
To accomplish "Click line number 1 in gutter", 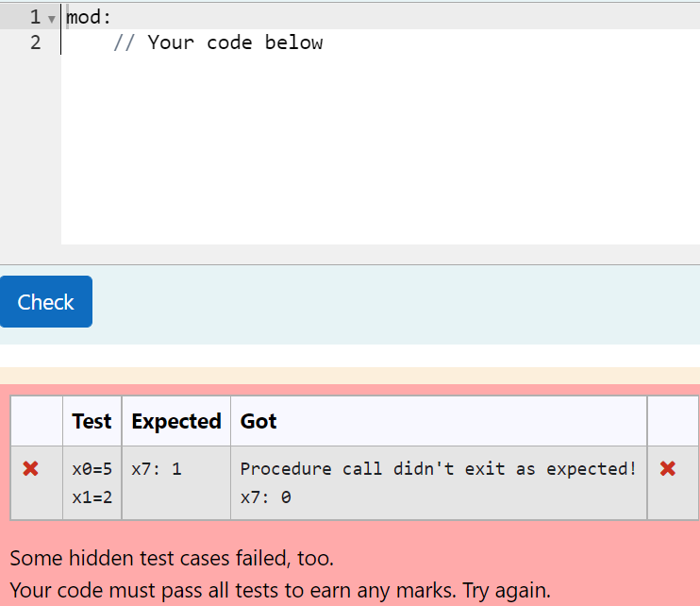I will 35,17.
